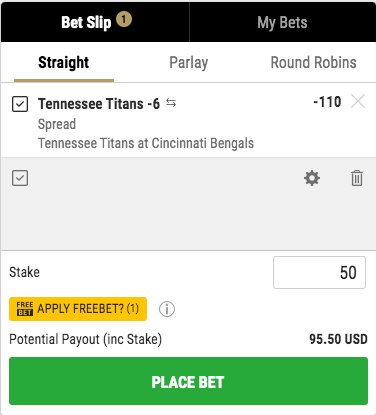Clear all bets with the trash icon
This screenshot has width=376, height=415.
[x=357, y=178]
